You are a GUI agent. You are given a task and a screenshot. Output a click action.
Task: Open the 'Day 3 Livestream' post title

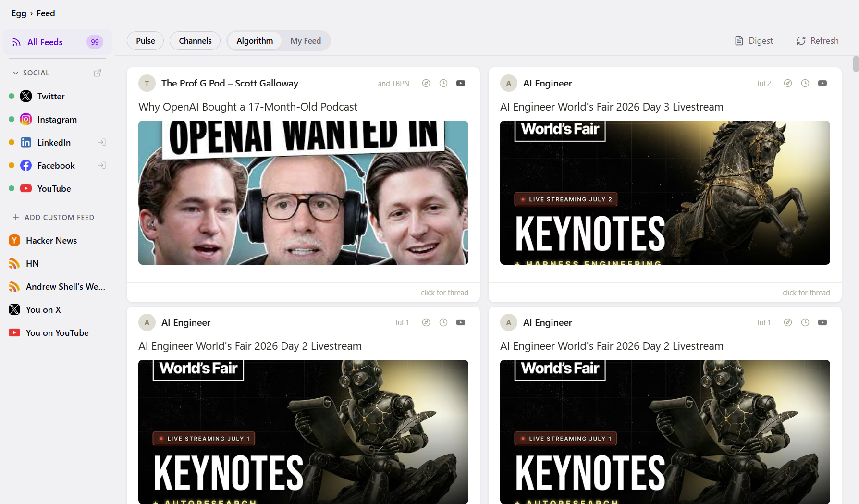click(612, 107)
